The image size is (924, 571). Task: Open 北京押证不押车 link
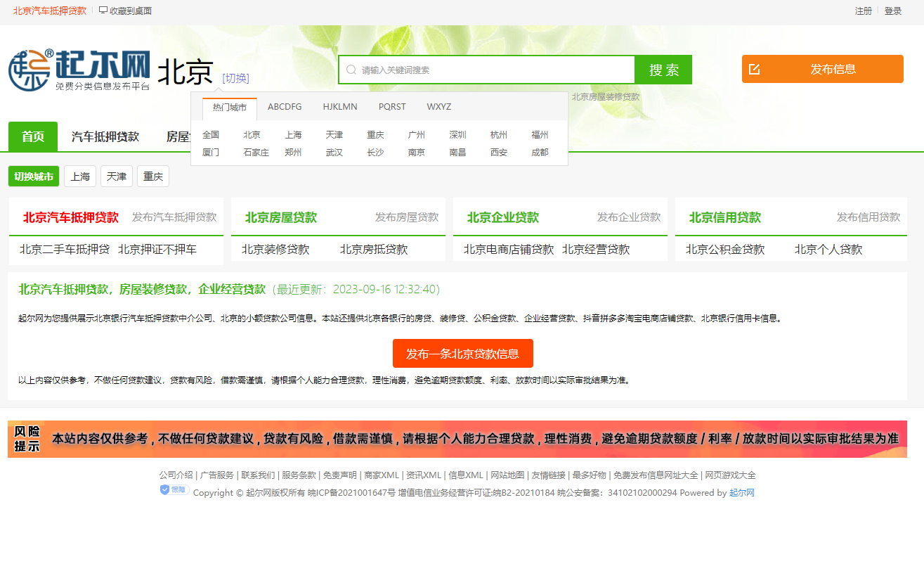pos(157,249)
